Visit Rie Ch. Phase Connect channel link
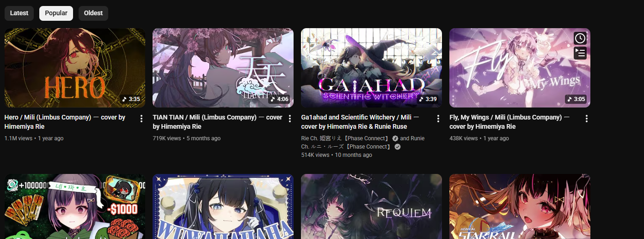Image resolution: width=644 pixels, height=239 pixels. [x=345, y=138]
